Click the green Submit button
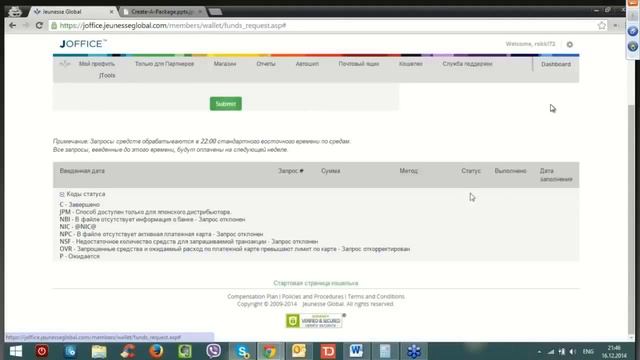The image size is (640, 360). [226, 104]
